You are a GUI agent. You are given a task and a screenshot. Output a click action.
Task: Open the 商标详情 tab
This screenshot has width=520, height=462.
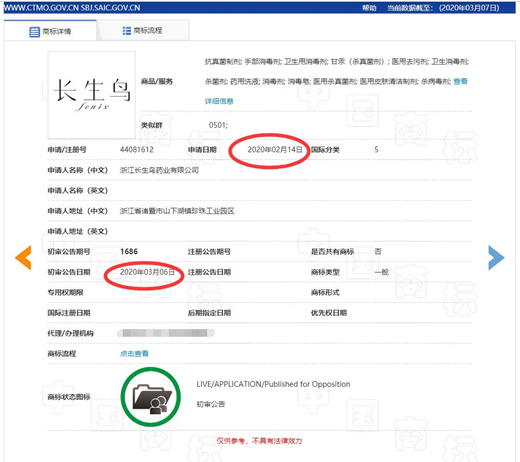coord(50,31)
